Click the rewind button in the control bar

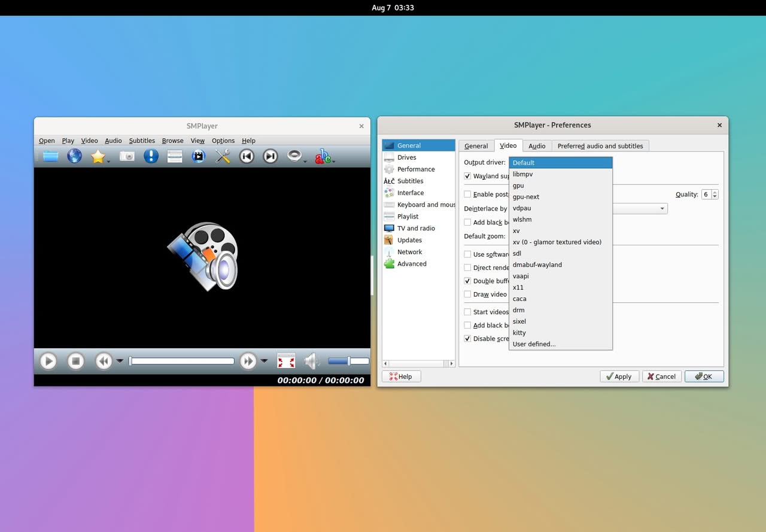(104, 361)
